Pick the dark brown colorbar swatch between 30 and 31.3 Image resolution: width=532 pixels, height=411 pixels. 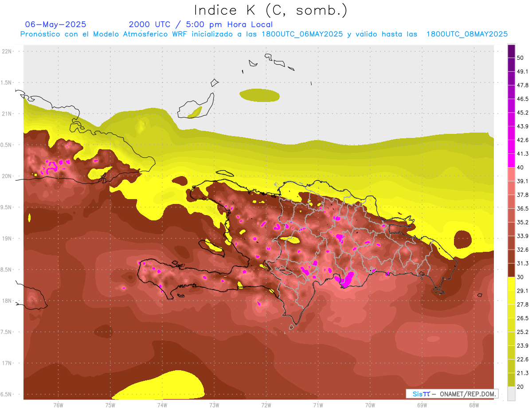(511, 270)
